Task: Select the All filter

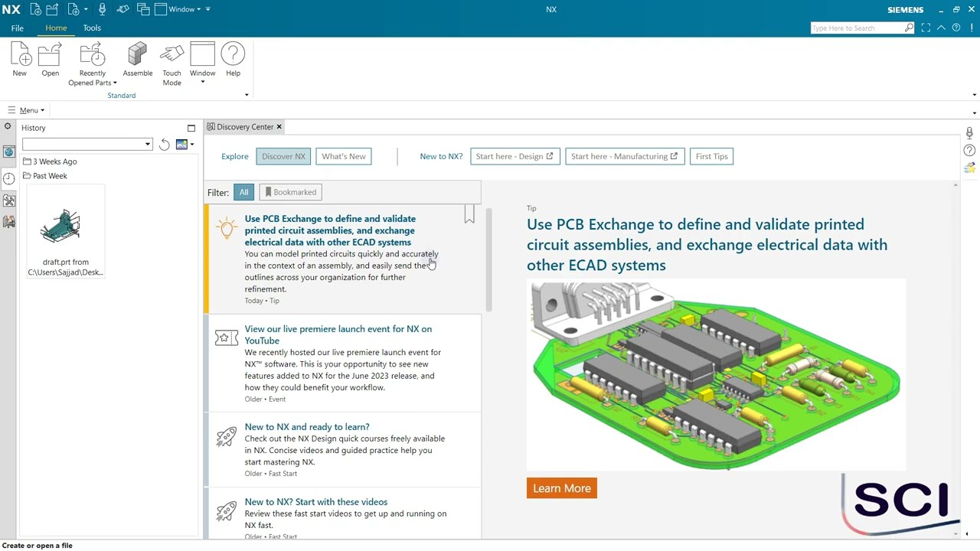Action: click(x=243, y=192)
